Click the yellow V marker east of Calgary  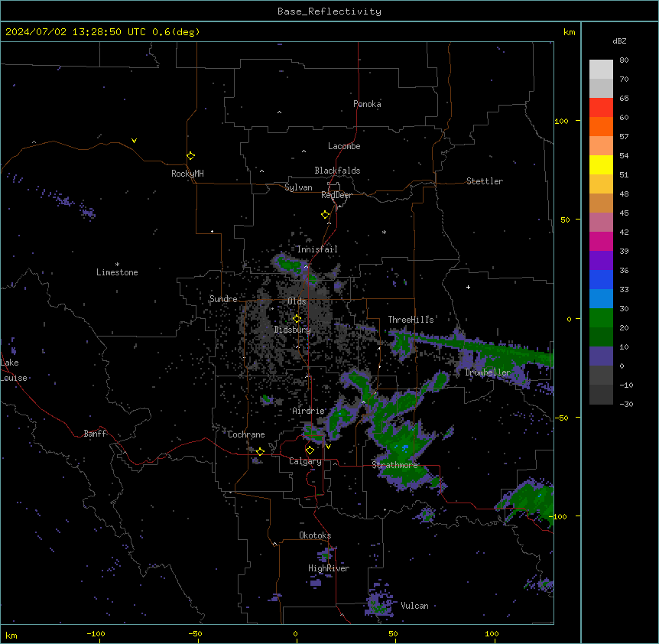click(328, 447)
